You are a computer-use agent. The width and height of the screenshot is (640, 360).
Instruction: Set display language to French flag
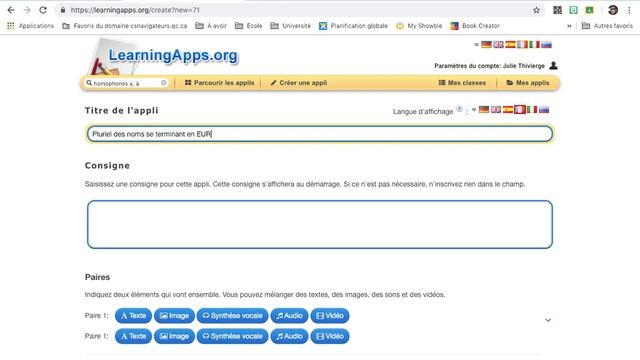click(520, 109)
